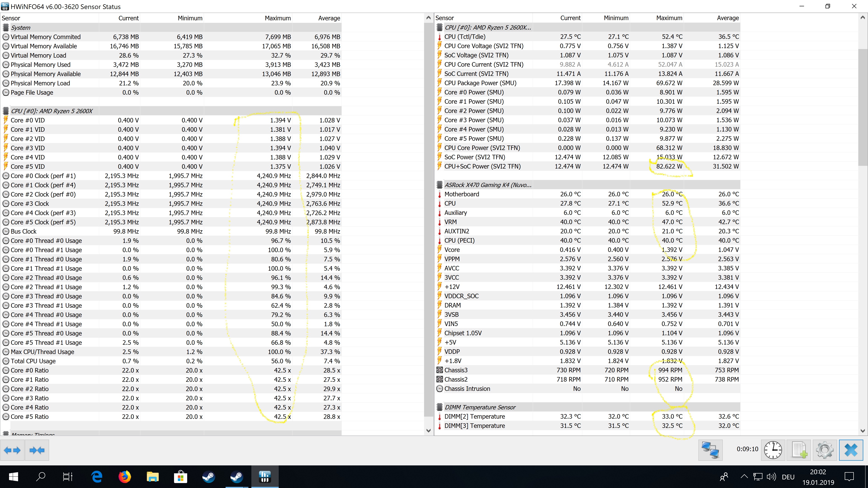
Task: Click the clock reset timer icon
Action: 773,450
